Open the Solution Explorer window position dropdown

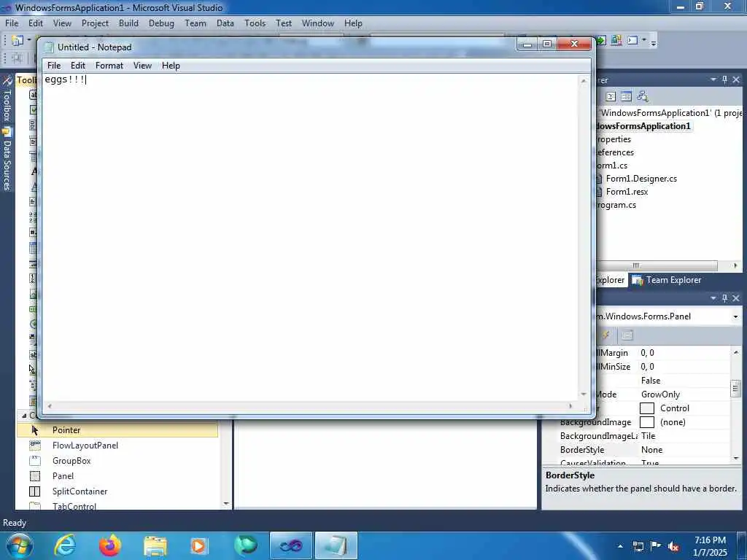pos(713,79)
